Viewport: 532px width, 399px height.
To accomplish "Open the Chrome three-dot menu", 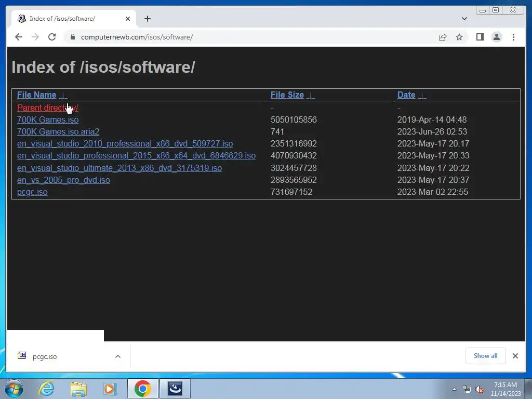I will click(x=514, y=37).
